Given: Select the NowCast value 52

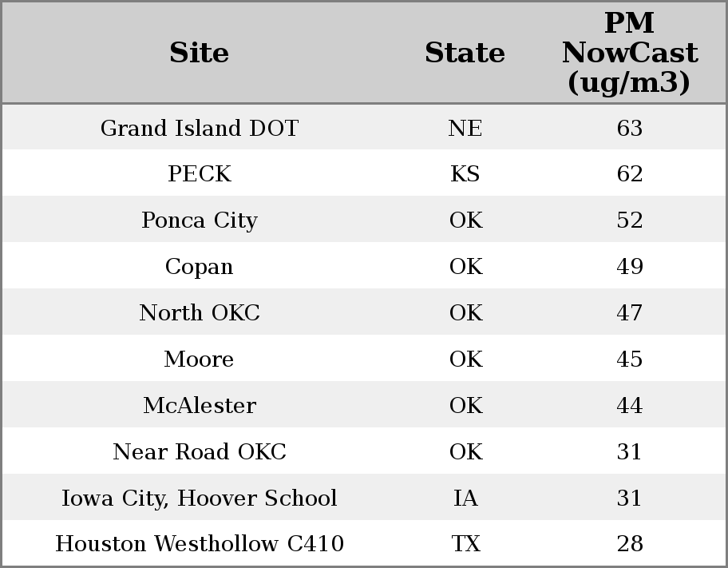Looking at the screenshot, I should point(629,220).
